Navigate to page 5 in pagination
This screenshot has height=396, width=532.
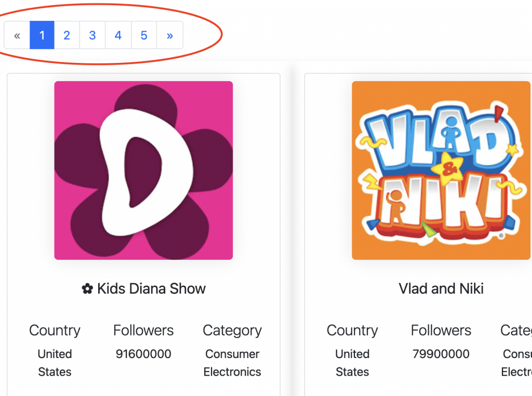[144, 35]
